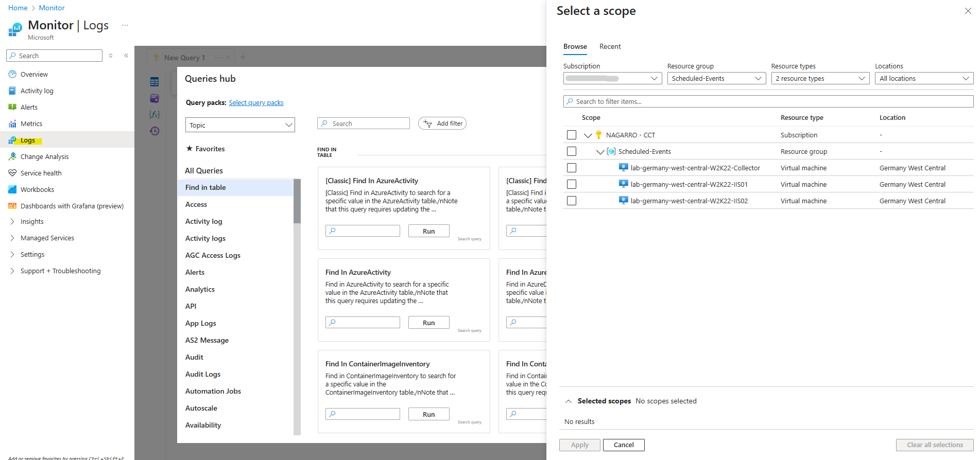This screenshot has width=980, height=460.
Task: Expand the Managed Services menu group
Action: point(12,238)
